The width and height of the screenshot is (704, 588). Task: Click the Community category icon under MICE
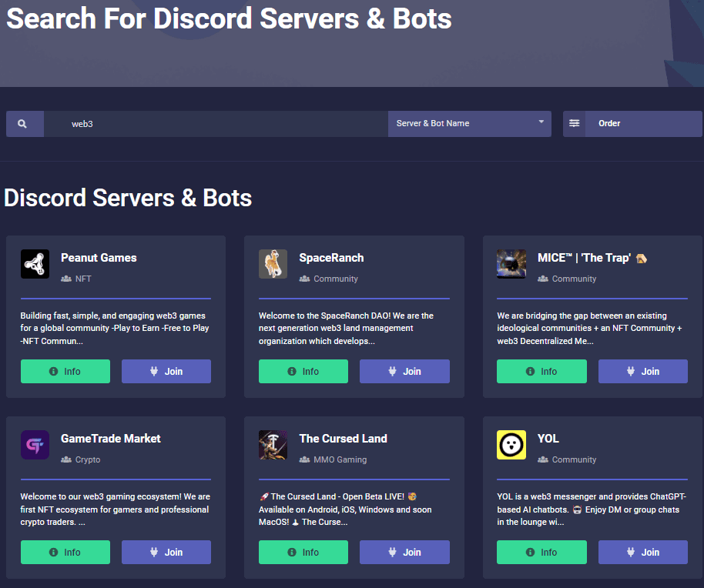[543, 279]
